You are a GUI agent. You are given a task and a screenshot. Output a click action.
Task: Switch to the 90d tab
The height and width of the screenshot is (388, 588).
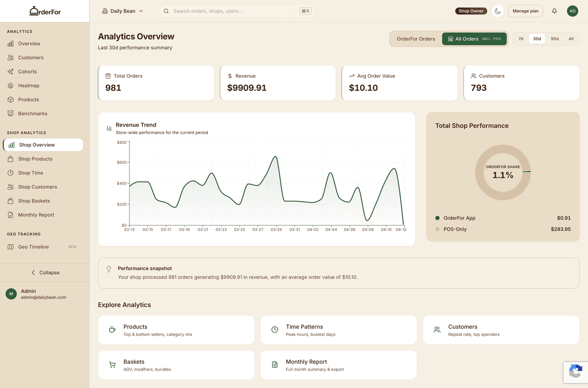pos(554,39)
